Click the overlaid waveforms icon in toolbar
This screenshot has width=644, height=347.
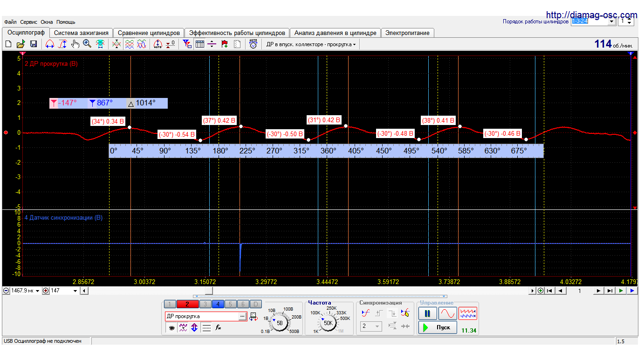point(116,44)
